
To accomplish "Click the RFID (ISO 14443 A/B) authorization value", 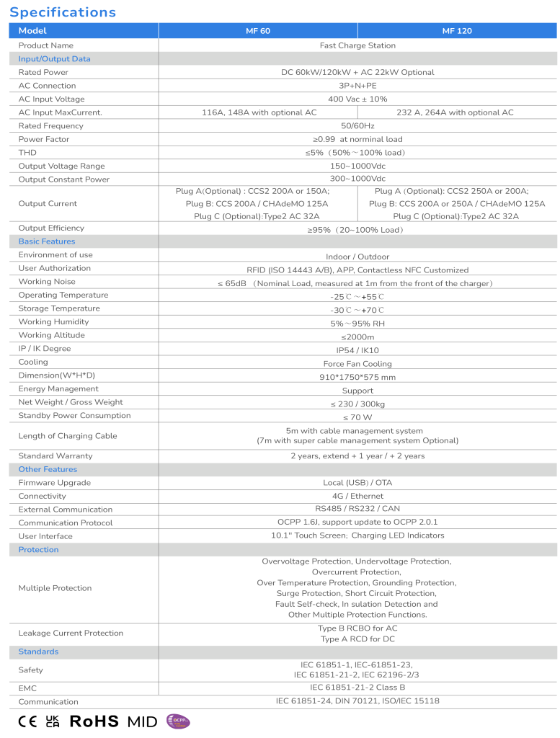I will tap(357, 270).
